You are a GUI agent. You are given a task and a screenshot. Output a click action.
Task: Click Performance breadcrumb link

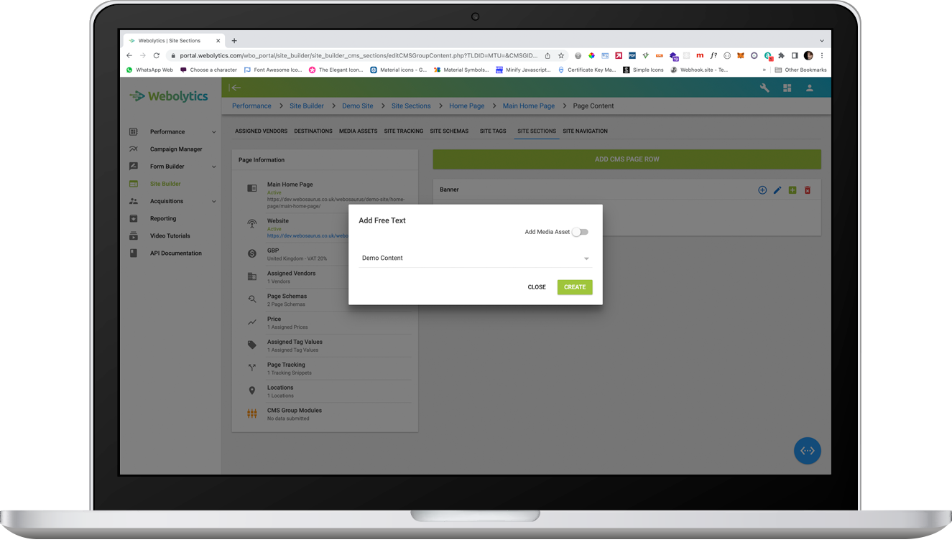click(251, 106)
